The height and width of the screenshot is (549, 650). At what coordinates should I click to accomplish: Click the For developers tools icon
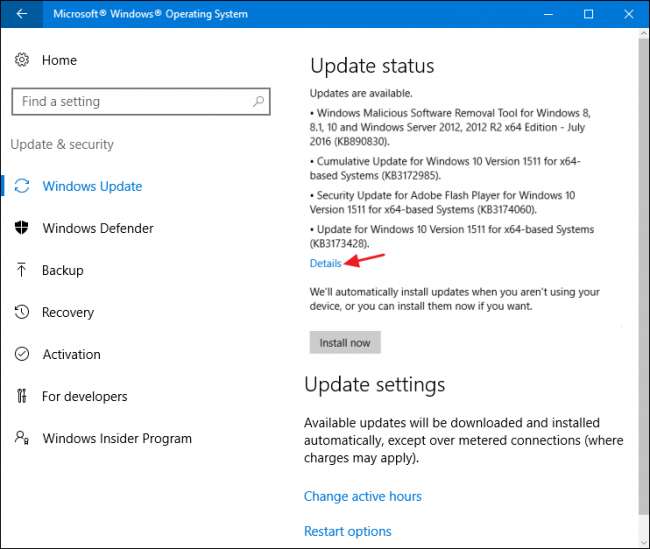22,396
